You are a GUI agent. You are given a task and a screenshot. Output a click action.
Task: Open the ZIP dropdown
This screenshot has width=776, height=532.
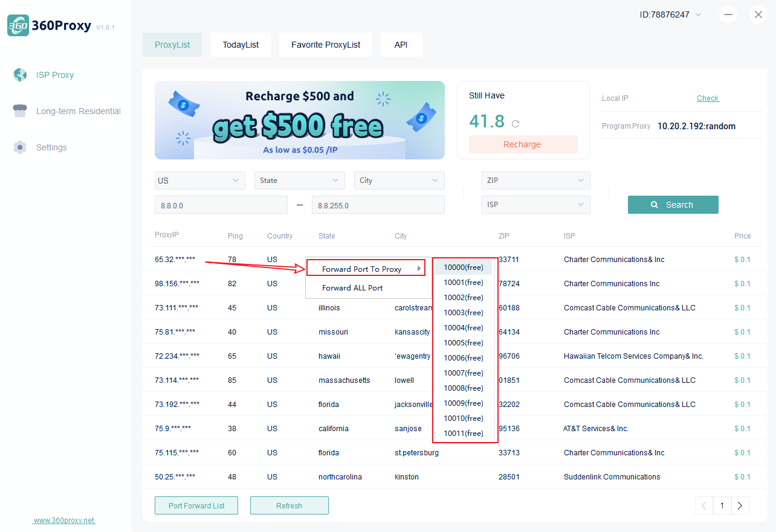point(536,181)
